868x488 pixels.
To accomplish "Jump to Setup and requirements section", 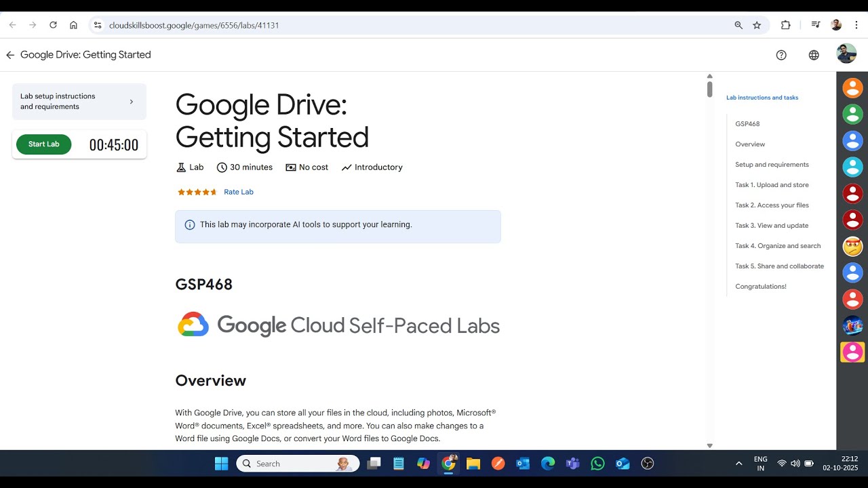I will click(772, 165).
